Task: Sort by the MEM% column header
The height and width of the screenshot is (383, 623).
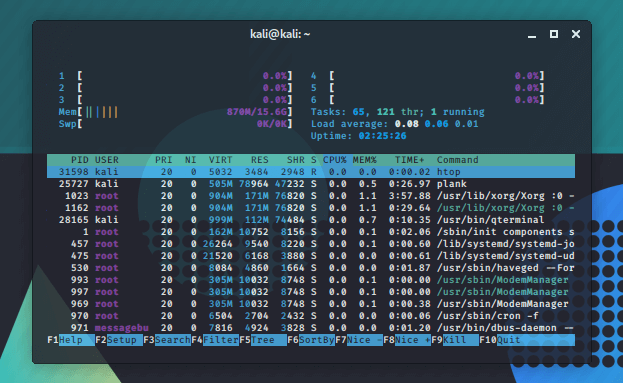Action: pos(365,160)
